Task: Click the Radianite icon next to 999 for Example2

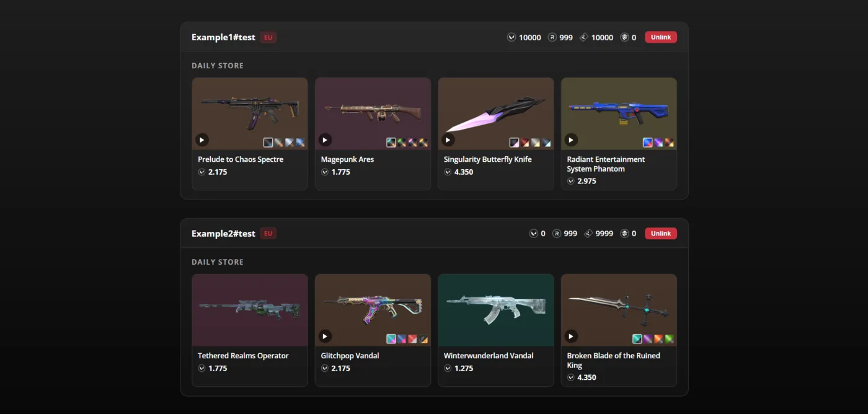Action: (x=557, y=234)
